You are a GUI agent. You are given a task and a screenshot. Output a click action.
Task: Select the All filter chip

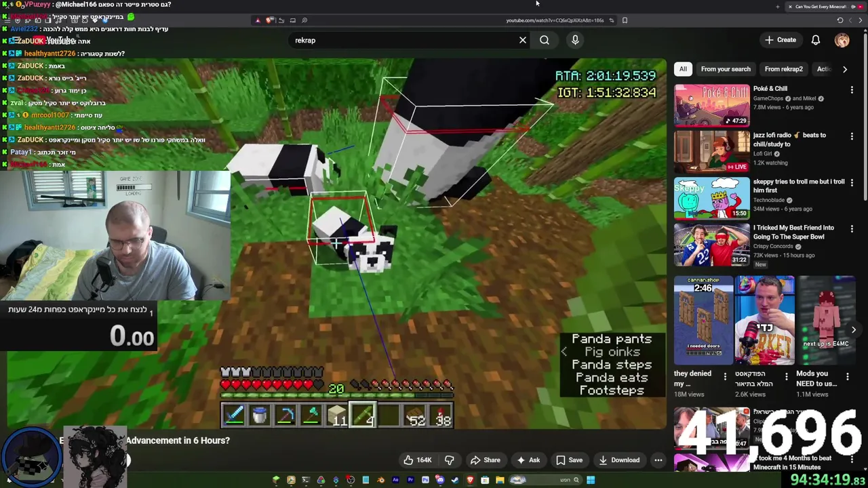point(683,69)
